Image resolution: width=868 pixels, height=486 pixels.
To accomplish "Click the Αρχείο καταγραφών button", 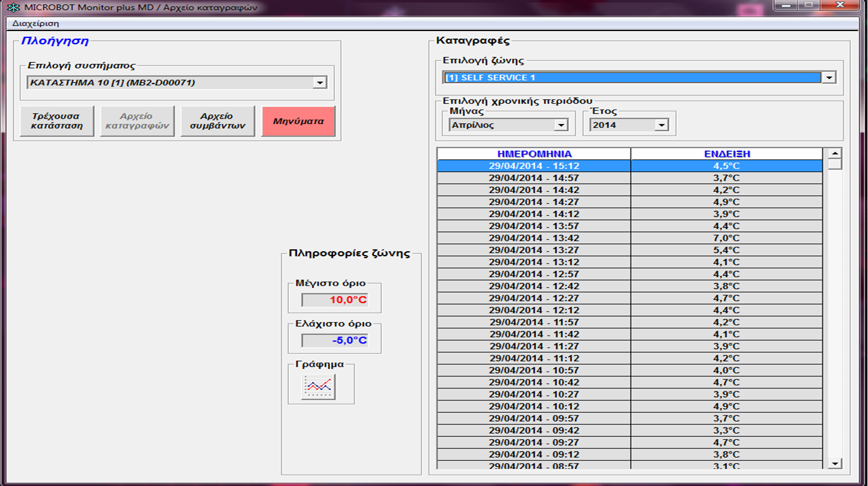I will click(137, 120).
